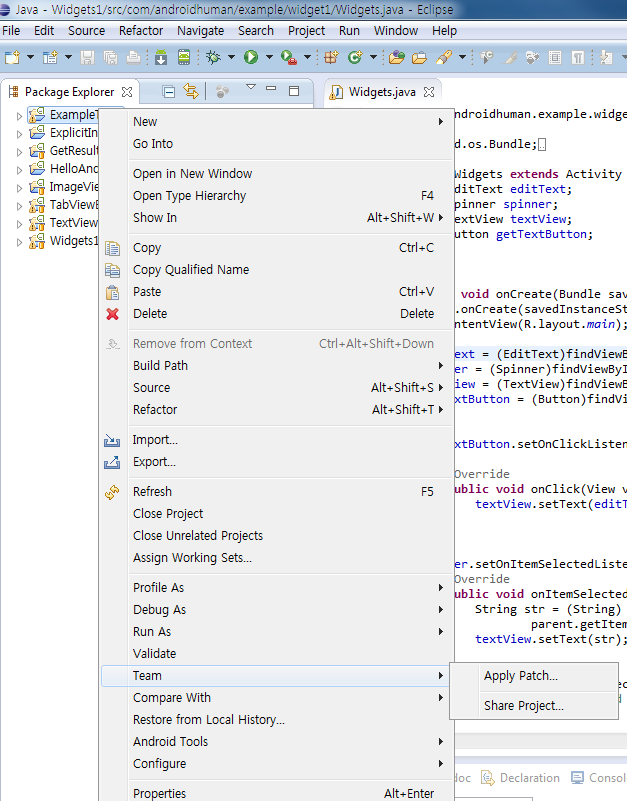Click the Search flashlight toolbar icon
Viewport: 627px width, 801px height.
pyautogui.click(x=444, y=57)
